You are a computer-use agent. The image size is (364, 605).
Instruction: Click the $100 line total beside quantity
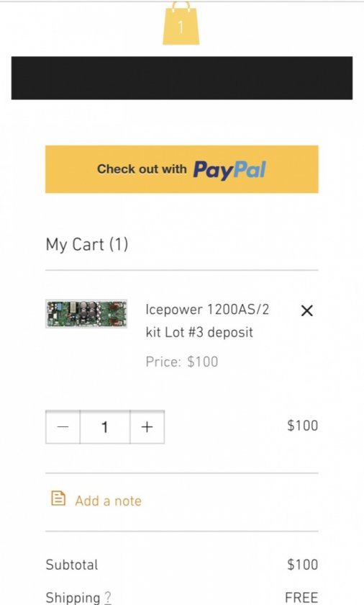[303, 426]
